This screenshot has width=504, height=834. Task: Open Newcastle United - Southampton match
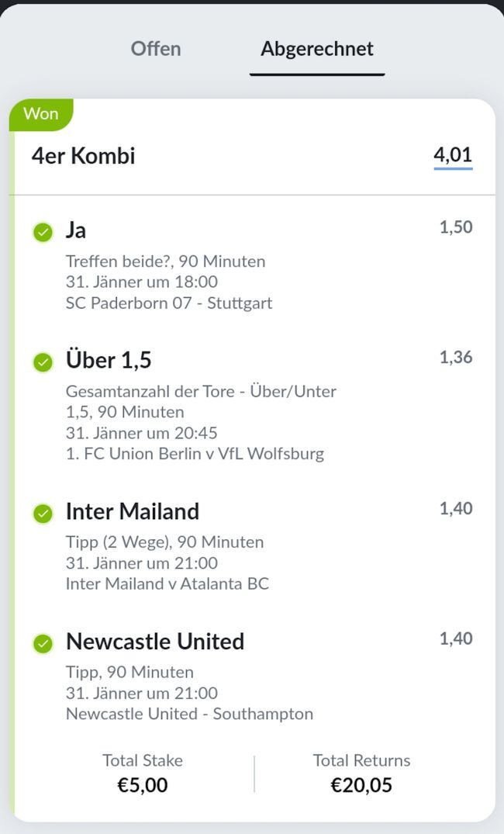(x=189, y=714)
